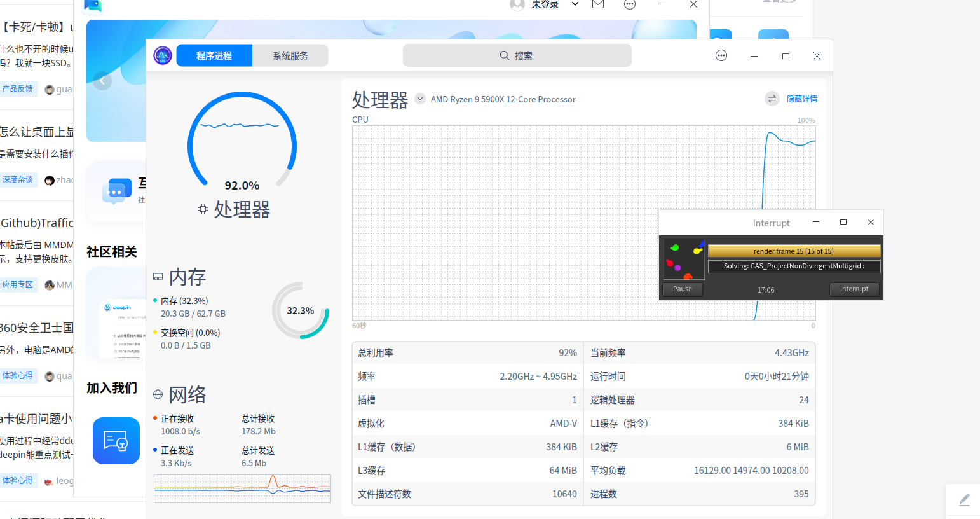Click the forum carousel's previous arrow
Image resolution: width=980 pixels, height=519 pixels.
pos(102,80)
